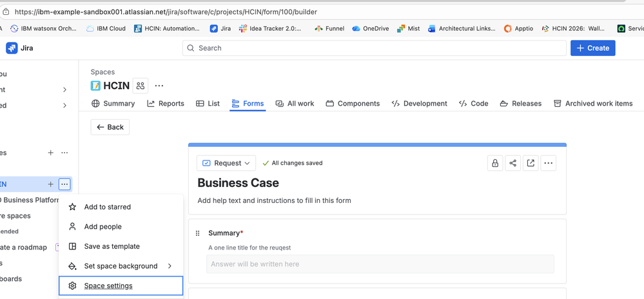Image resolution: width=644 pixels, height=299 pixels.
Task: Expand the second chevron in the sidebar
Action: (x=64, y=106)
